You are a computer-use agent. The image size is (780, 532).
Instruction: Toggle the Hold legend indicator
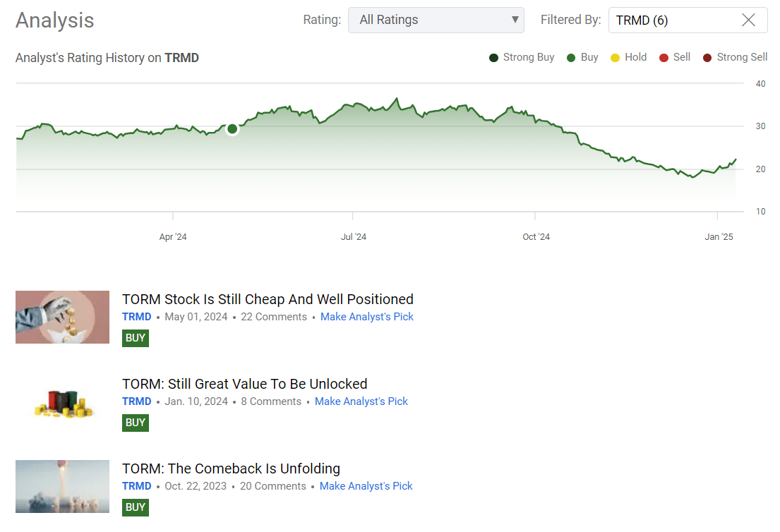pyautogui.click(x=615, y=58)
